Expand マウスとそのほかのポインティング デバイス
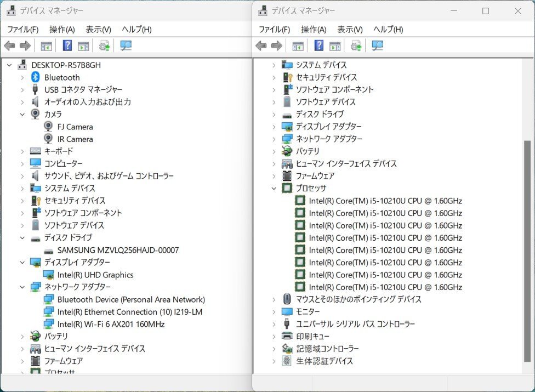This screenshot has width=535, height=392. (x=274, y=299)
